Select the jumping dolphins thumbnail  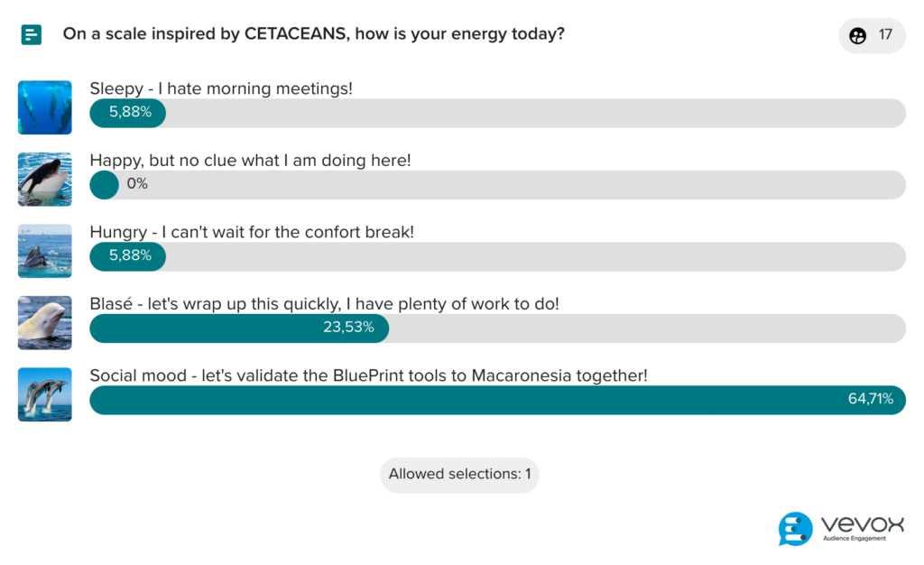(x=45, y=394)
